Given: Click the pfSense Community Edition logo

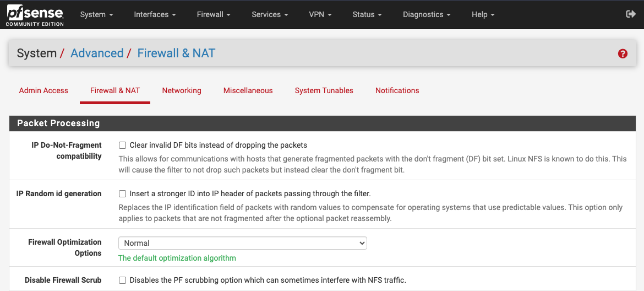Looking at the screenshot, I should point(35,15).
